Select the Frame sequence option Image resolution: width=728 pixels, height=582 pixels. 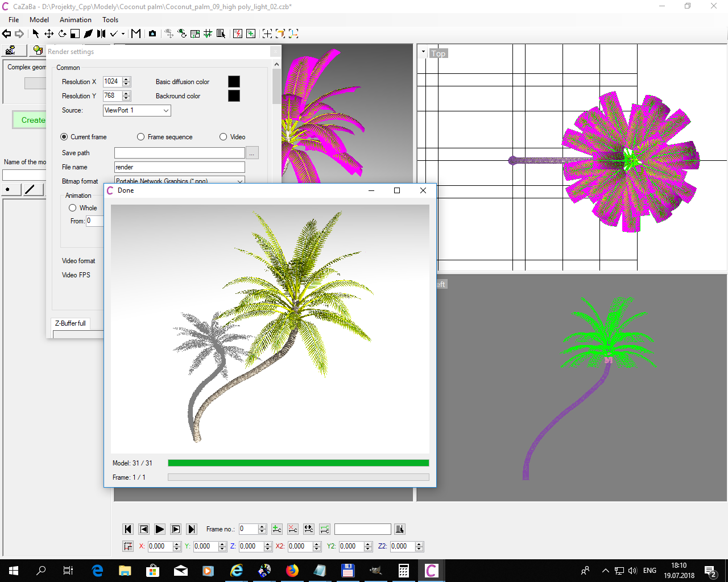pyautogui.click(x=141, y=137)
